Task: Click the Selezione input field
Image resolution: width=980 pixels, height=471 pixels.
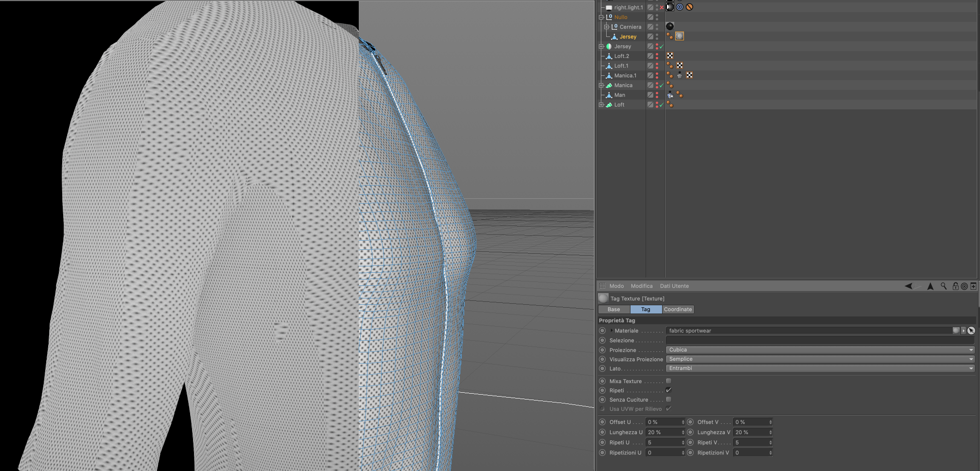Action: tap(821, 340)
